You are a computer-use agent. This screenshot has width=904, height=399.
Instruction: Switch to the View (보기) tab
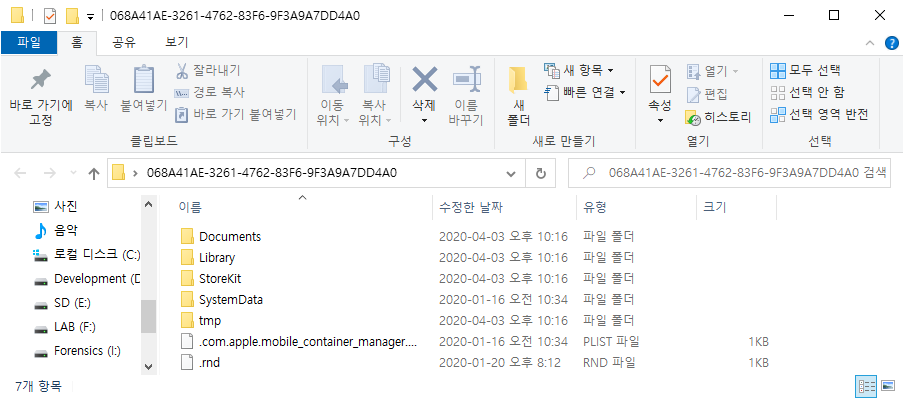(176, 42)
